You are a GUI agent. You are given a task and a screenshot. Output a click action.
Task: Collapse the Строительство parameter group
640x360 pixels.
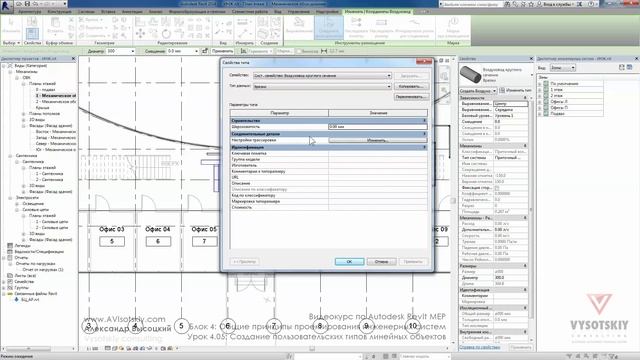(424, 121)
